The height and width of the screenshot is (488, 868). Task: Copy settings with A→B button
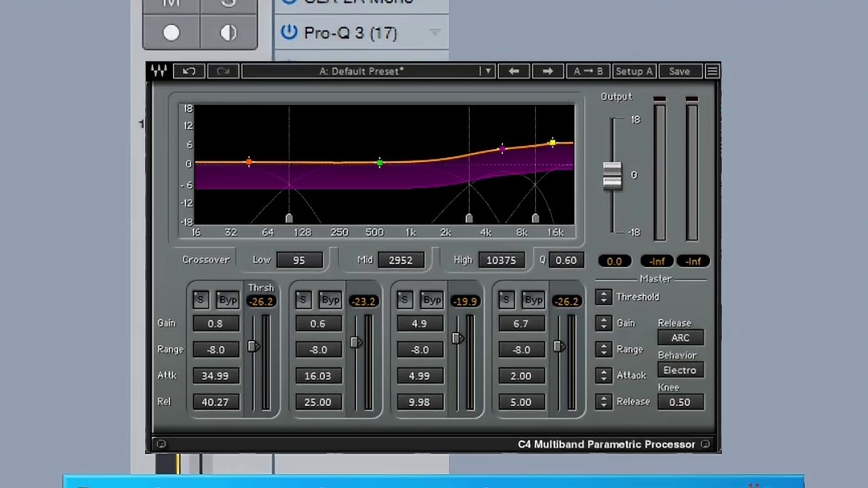coord(588,71)
